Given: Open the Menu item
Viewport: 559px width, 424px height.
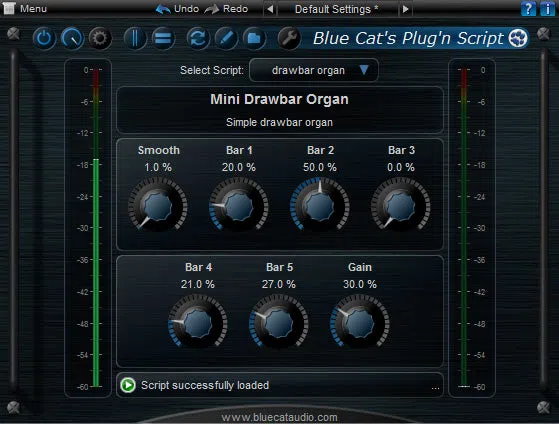Looking at the screenshot, I should click(25, 9).
